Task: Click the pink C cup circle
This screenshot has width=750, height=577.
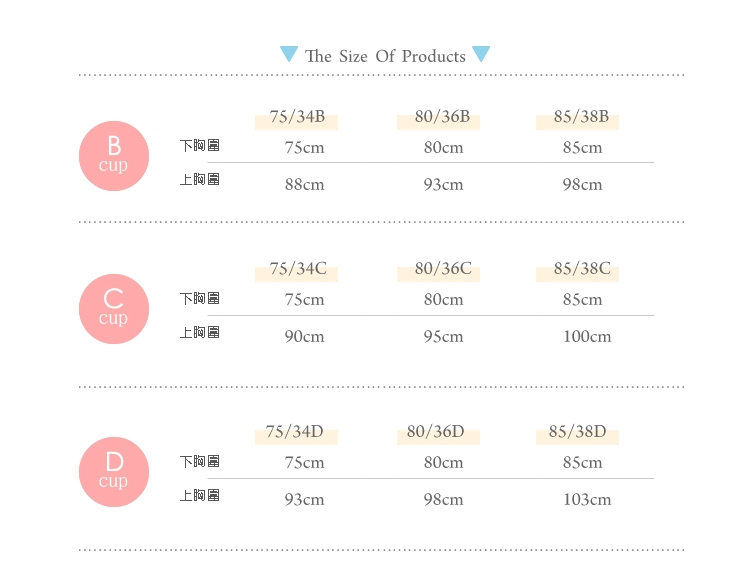Action: pos(114,309)
